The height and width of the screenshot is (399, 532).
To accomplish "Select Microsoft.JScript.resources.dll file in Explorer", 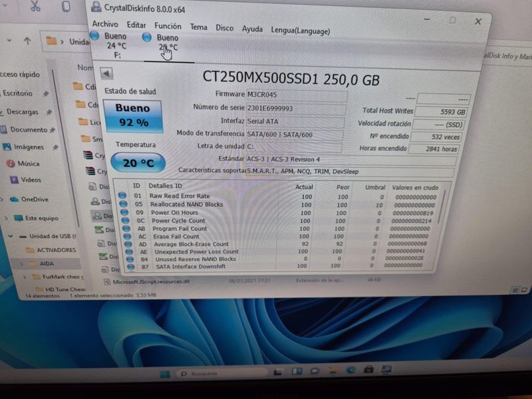I will click(151, 281).
